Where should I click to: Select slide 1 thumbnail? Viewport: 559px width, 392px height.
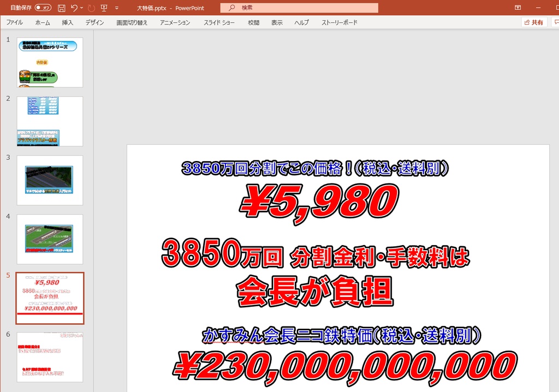50,61
